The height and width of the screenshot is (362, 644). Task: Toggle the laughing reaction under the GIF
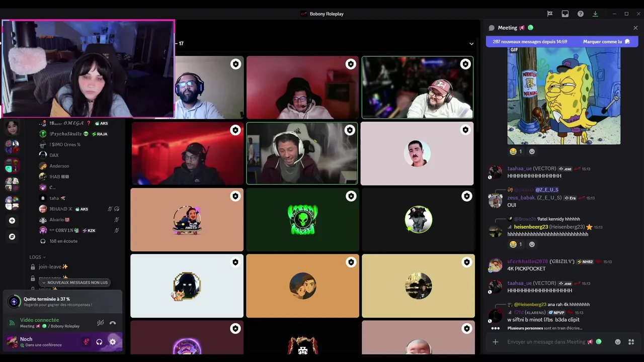[x=516, y=151]
